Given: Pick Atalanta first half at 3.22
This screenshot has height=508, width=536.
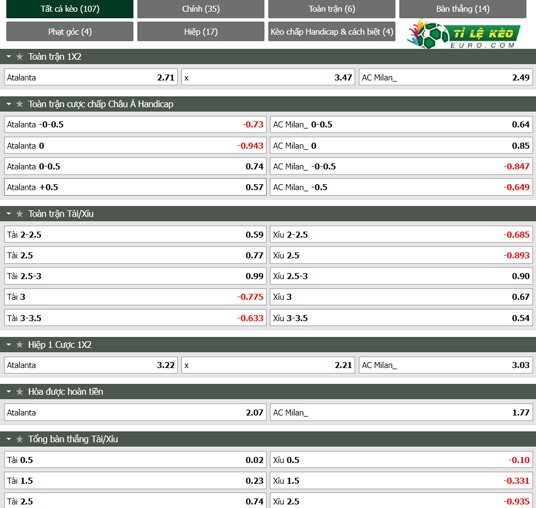Looking at the screenshot, I should tap(91, 365).
